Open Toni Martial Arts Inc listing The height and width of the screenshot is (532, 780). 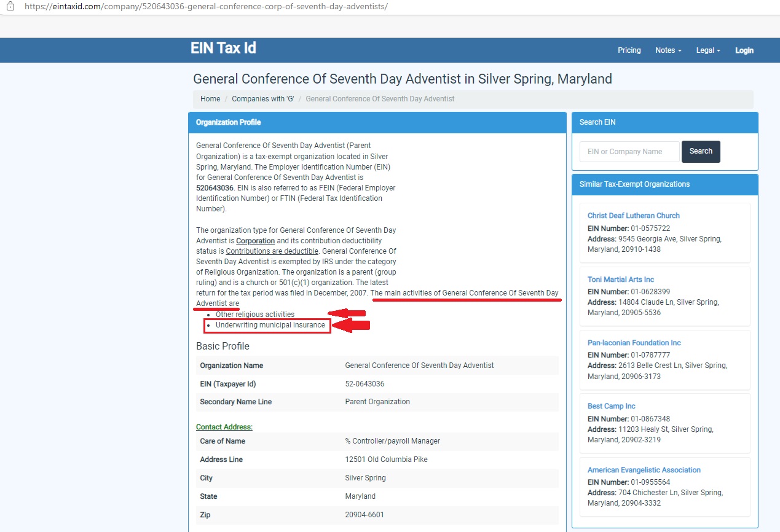coord(620,280)
